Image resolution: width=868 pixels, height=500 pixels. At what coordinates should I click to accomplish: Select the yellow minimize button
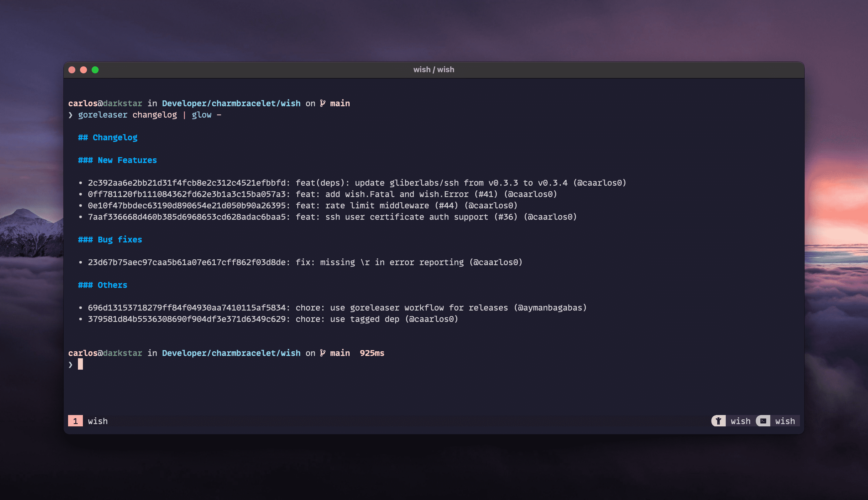click(83, 70)
